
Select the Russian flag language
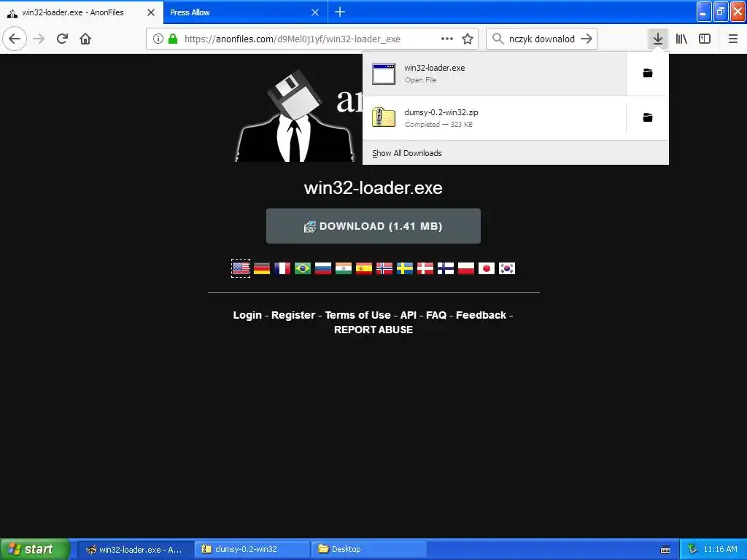coord(323,268)
